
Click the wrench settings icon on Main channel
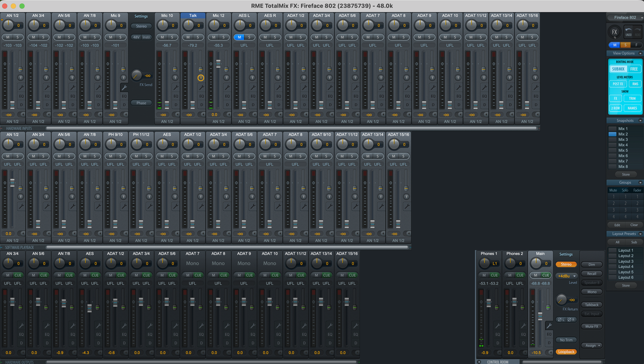549,326
